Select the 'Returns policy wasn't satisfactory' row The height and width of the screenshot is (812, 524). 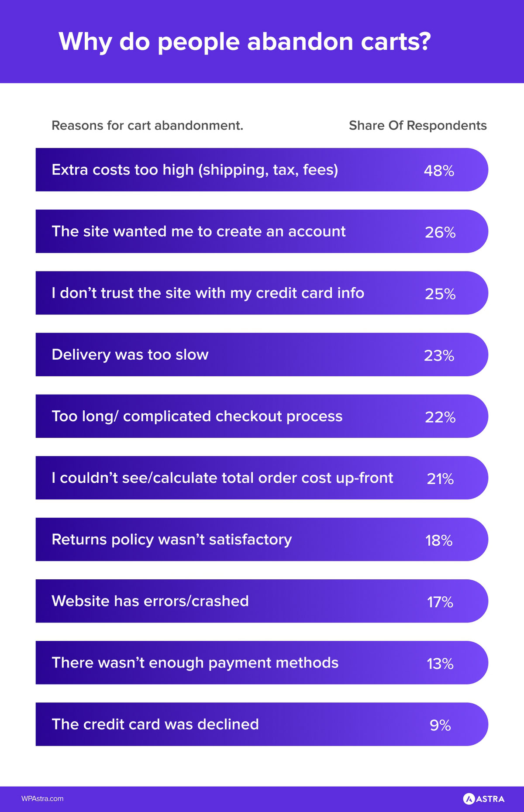tap(262, 539)
